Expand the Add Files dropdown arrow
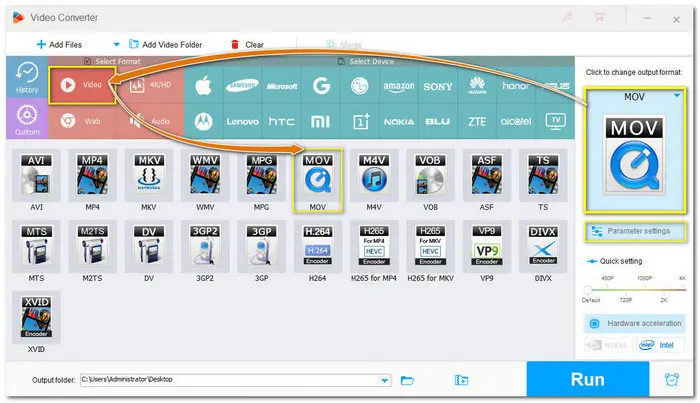The image size is (700, 403). coord(117,45)
